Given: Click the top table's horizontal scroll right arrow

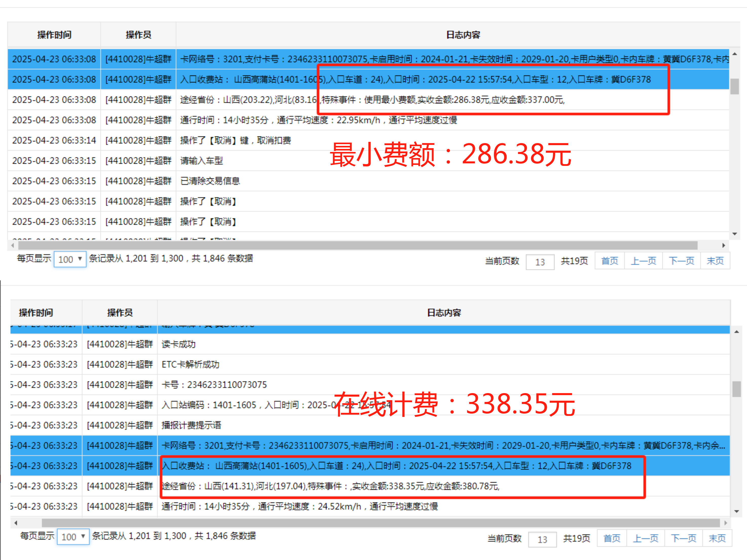Looking at the screenshot, I should pos(723,245).
